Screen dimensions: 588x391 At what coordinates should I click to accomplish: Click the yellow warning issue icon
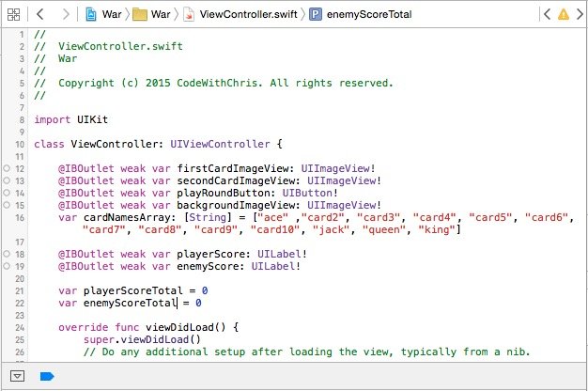[562, 15]
